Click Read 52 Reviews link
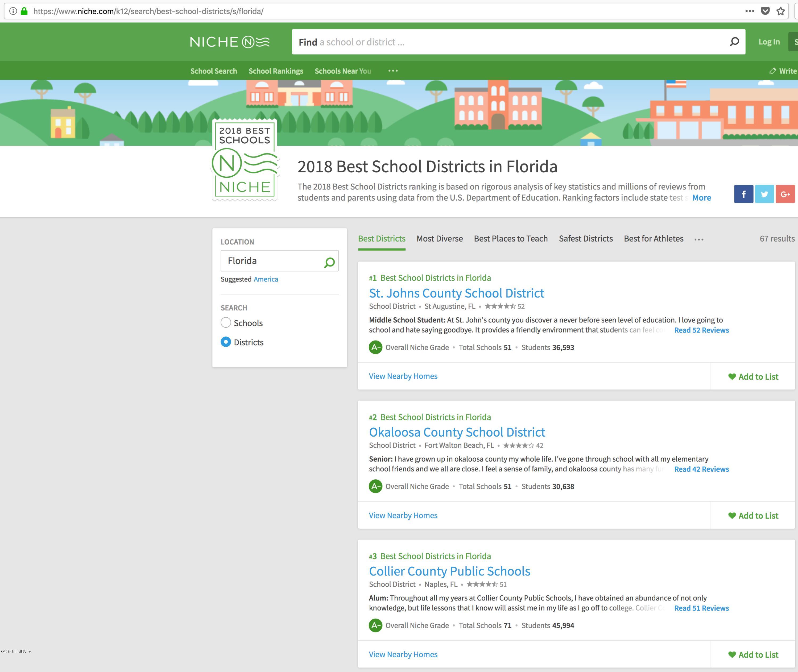Image resolution: width=798 pixels, height=672 pixels. pos(701,330)
